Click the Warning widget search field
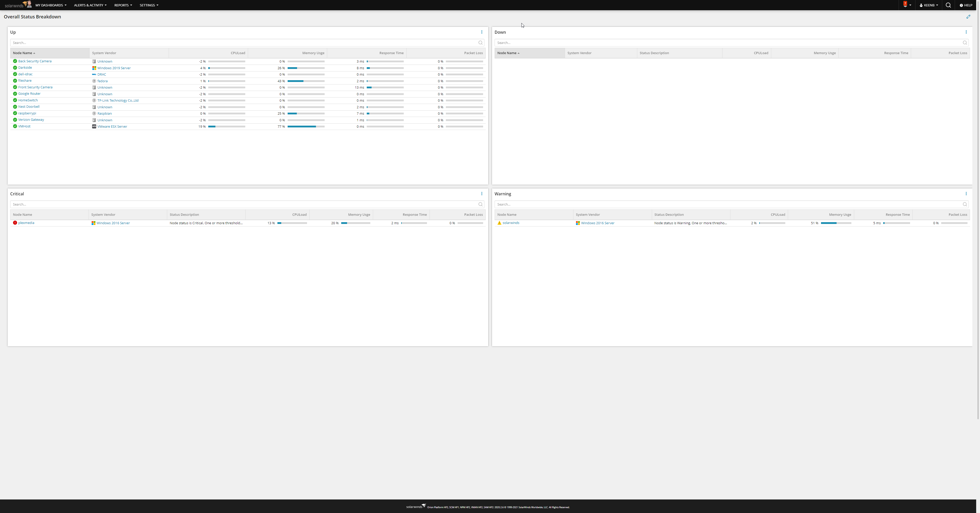The image size is (980, 513). tap(723, 204)
